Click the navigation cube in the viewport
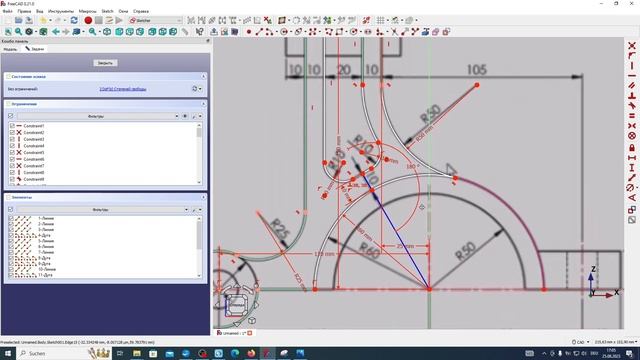Image resolution: width=640 pixels, height=360 pixels. pyautogui.click(x=236, y=304)
